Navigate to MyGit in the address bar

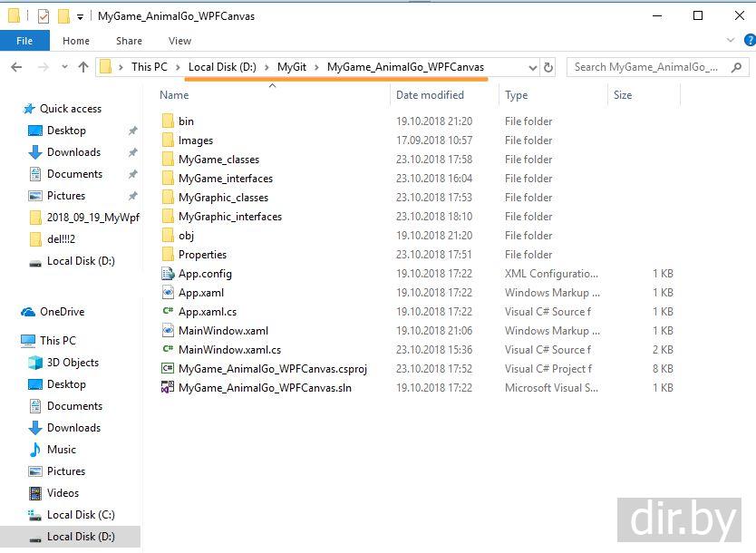(292, 67)
